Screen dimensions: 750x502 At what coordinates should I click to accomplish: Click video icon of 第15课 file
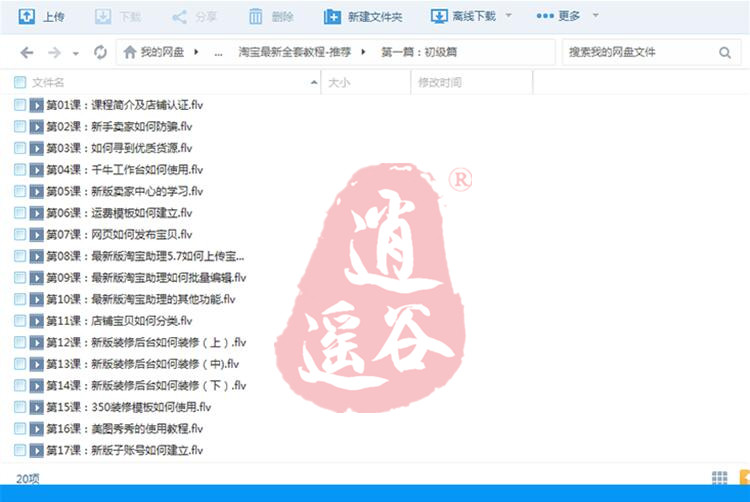coord(36,407)
